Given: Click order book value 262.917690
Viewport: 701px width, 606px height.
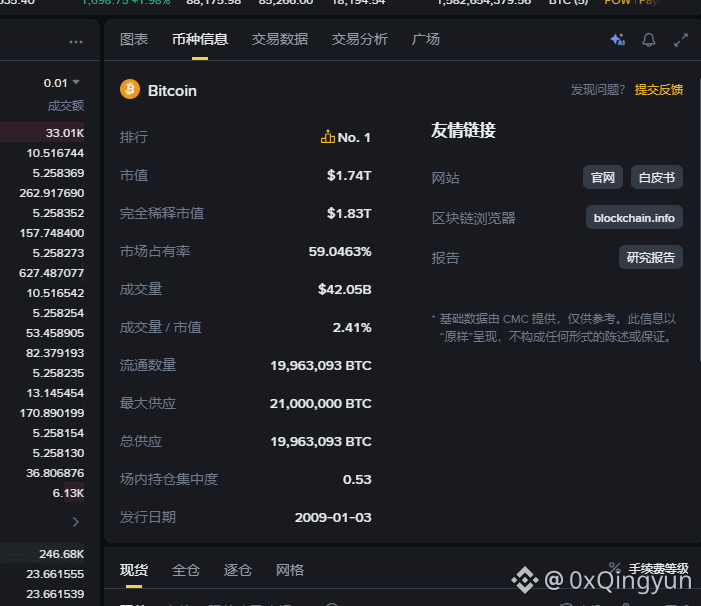Looking at the screenshot, I should [x=51, y=193].
